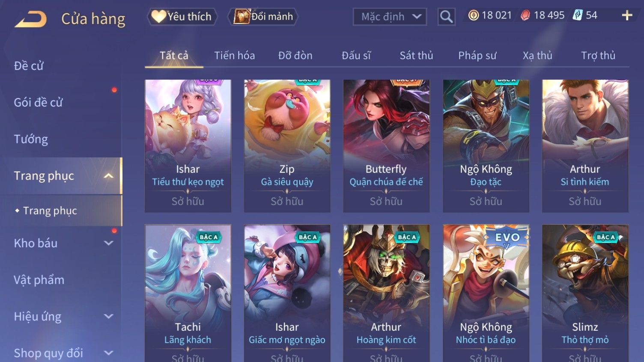Open Gói đề cử in sidebar

[38, 103]
